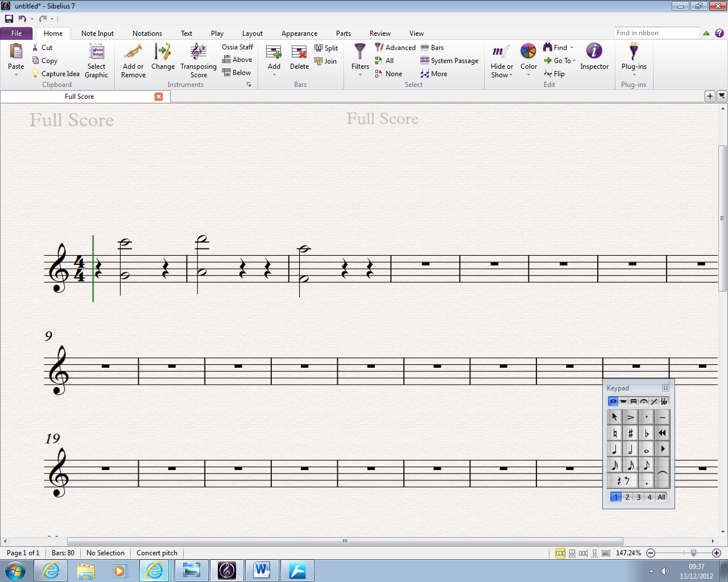Click the rest button on keypad
The width and height of the screenshot is (728, 582).
tap(623, 481)
